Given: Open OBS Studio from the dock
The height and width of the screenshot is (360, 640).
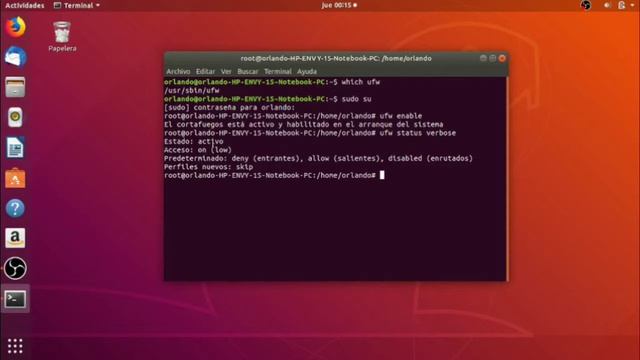Looking at the screenshot, I should click(x=16, y=268).
